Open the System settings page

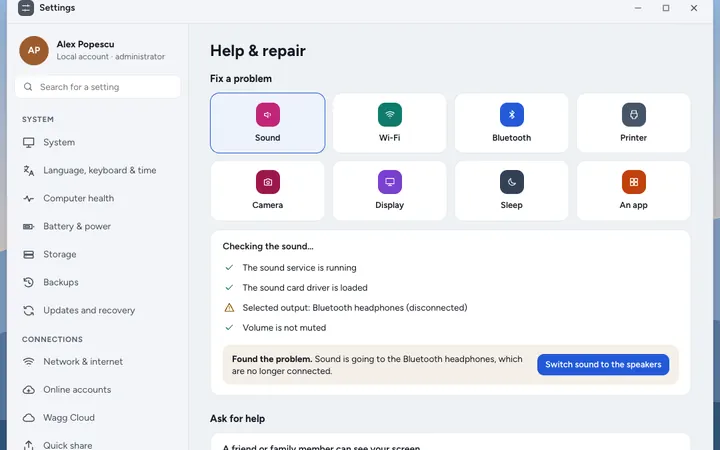coord(98,142)
